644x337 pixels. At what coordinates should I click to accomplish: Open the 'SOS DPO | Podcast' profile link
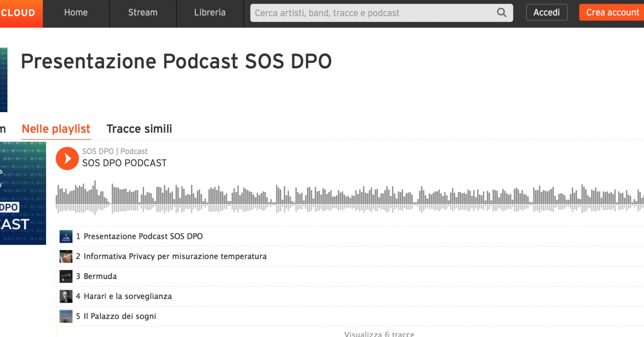(x=115, y=151)
